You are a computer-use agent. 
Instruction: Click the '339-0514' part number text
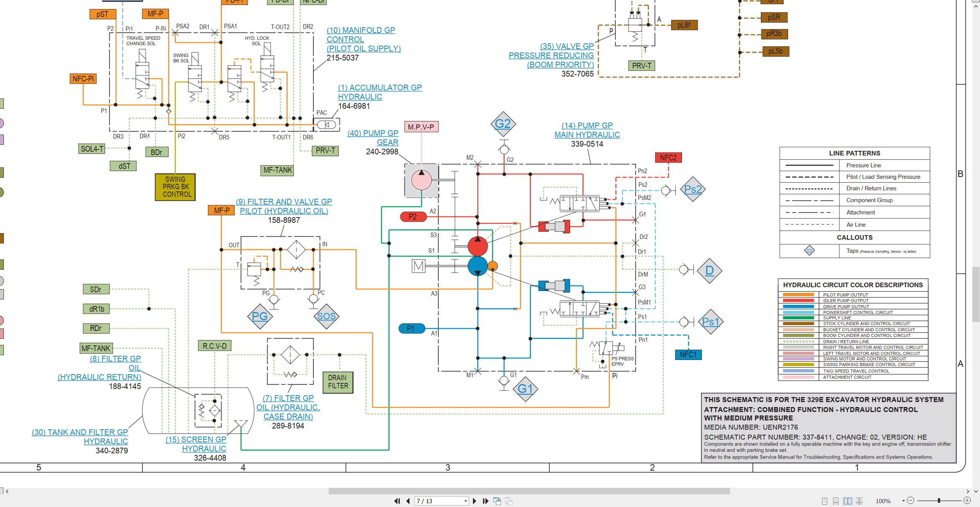pos(587,144)
